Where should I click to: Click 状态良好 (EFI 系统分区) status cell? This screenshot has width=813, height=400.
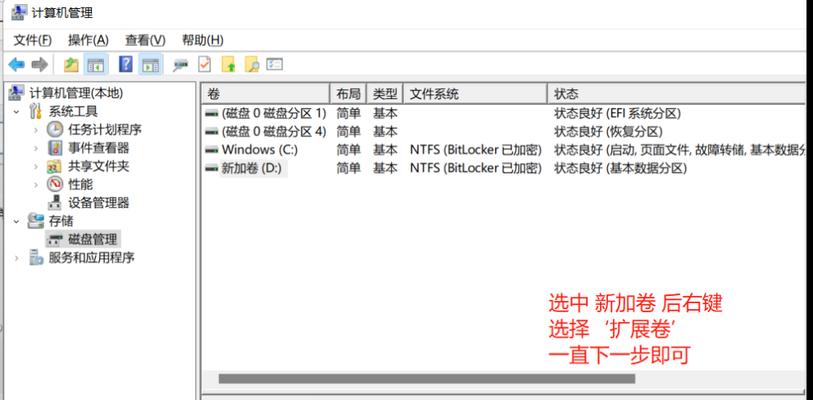(x=618, y=113)
